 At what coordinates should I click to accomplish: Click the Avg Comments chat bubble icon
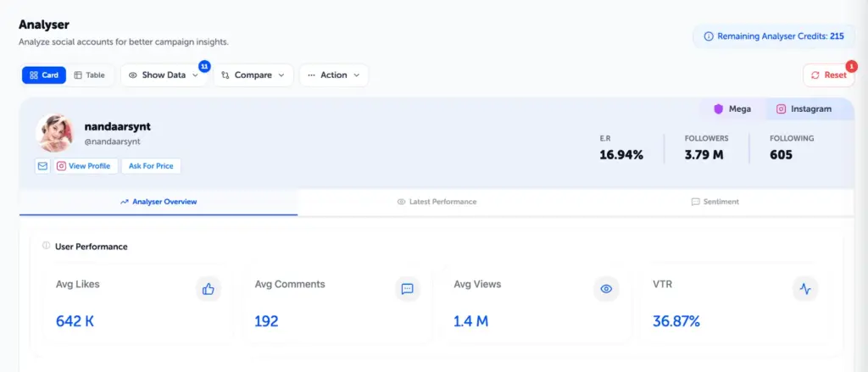click(407, 289)
